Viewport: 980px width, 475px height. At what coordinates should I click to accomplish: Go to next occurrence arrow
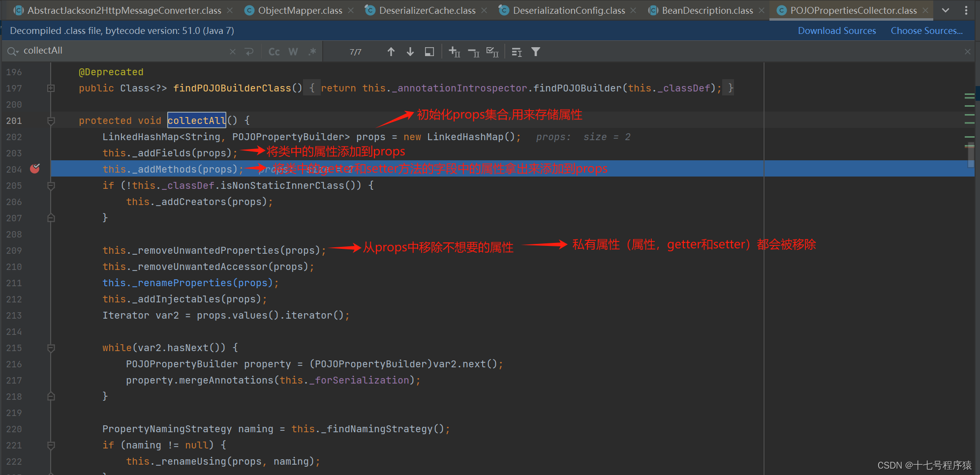(x=410, y=52)
